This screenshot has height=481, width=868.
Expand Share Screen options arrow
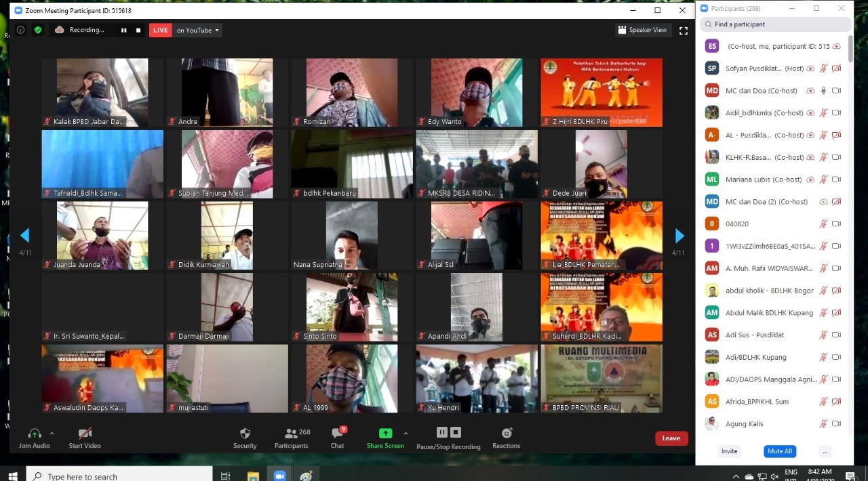(406, 434)
